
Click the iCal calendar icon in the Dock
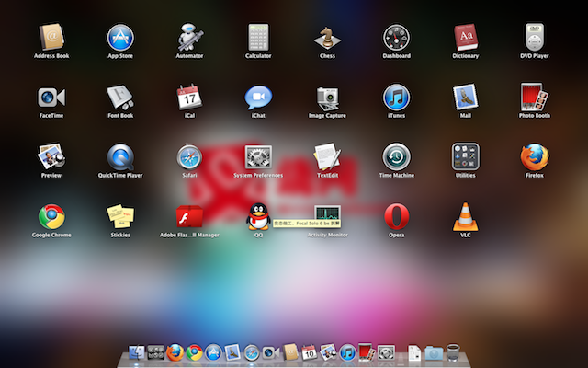pos(310,352)
